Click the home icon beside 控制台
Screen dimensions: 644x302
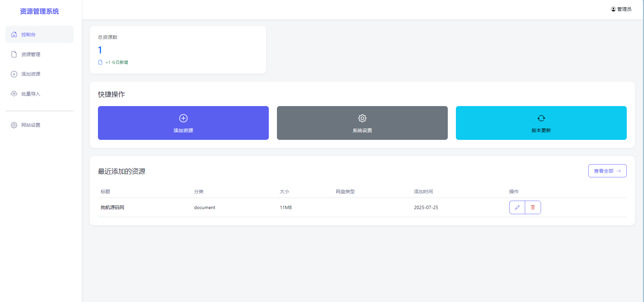(14, 34)
